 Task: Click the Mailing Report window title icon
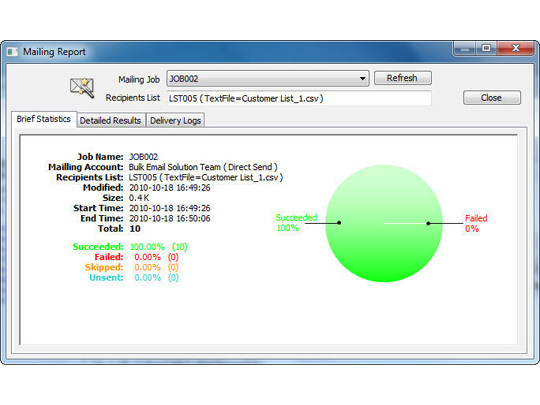point(12,52)
